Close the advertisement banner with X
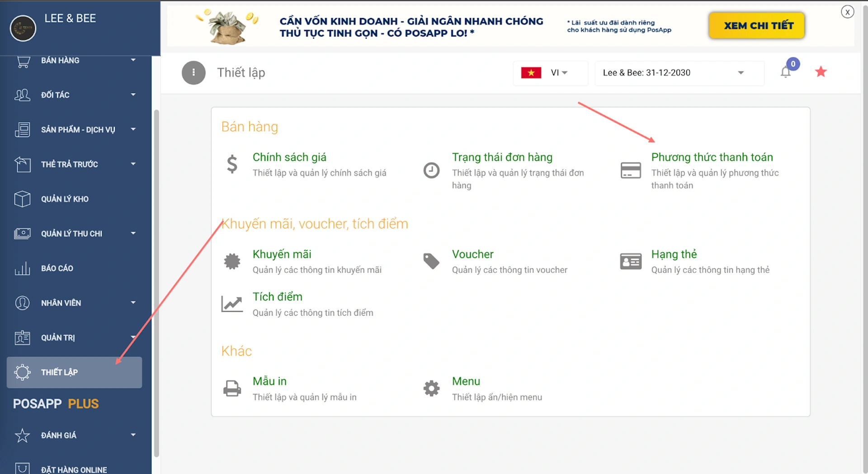This screenshot has width=868, height=474. (x=847, y=12)
